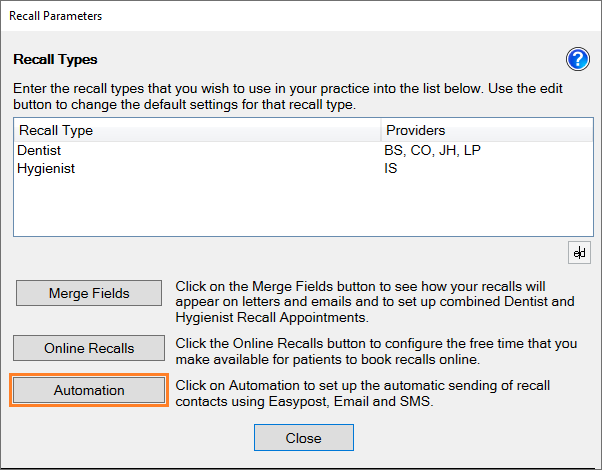Click the empty area of the recall list
This screenshot has width=602, height=470.
(x=303, y=207)
